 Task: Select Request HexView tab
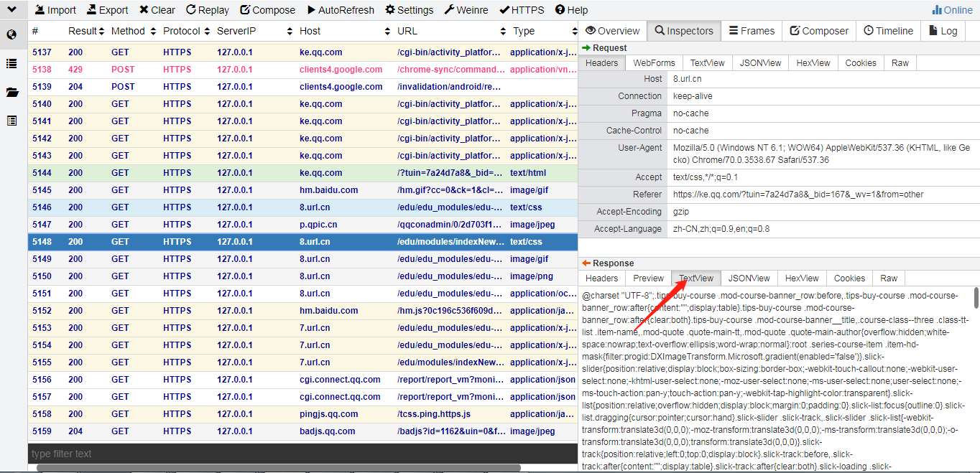coord(813,63)
